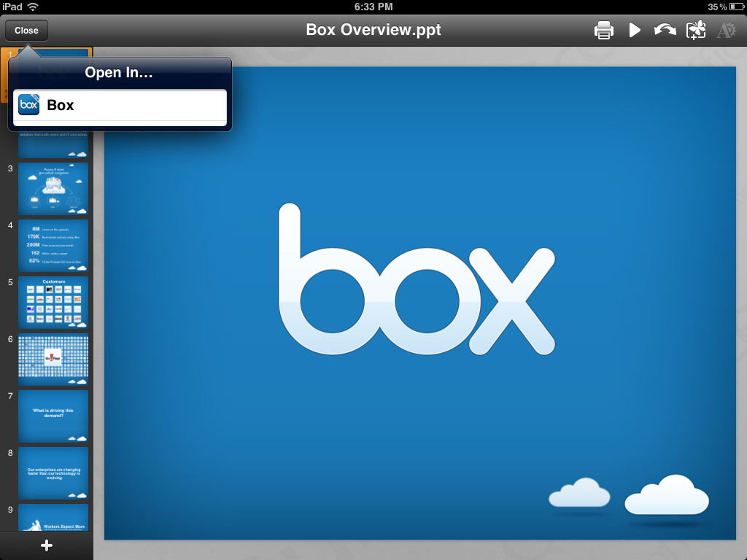The height and width of the screenshot is (560, 747).
Task: Select slide 8 thumbnail
Action: 53,472
